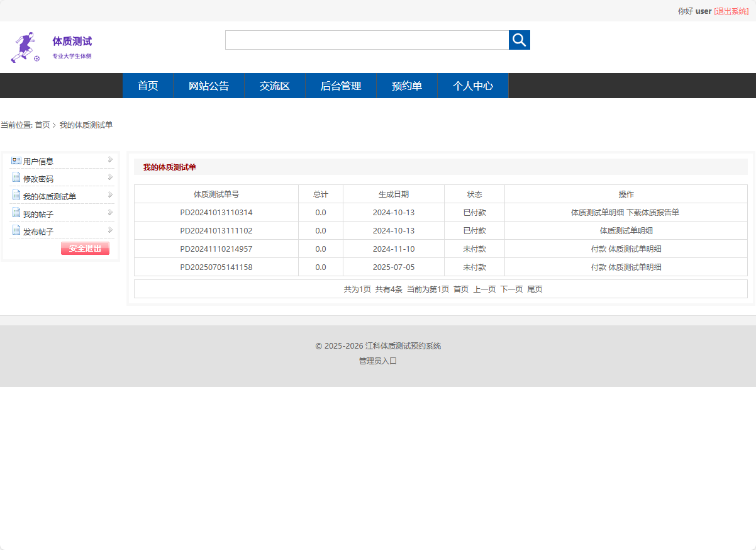Image resolution: width=756 pixels, height=550 pixels.
Task: Switch to the 个人中心 navigation tab
Action: point(472,86)
